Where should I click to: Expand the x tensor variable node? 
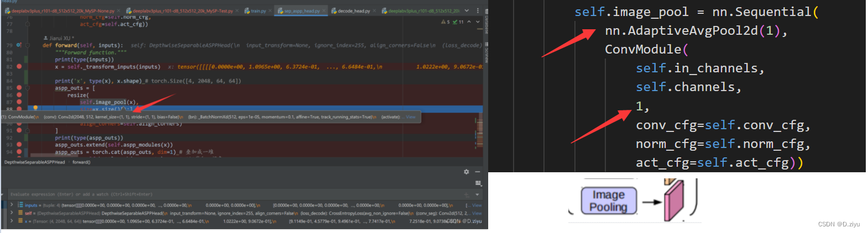12,221
